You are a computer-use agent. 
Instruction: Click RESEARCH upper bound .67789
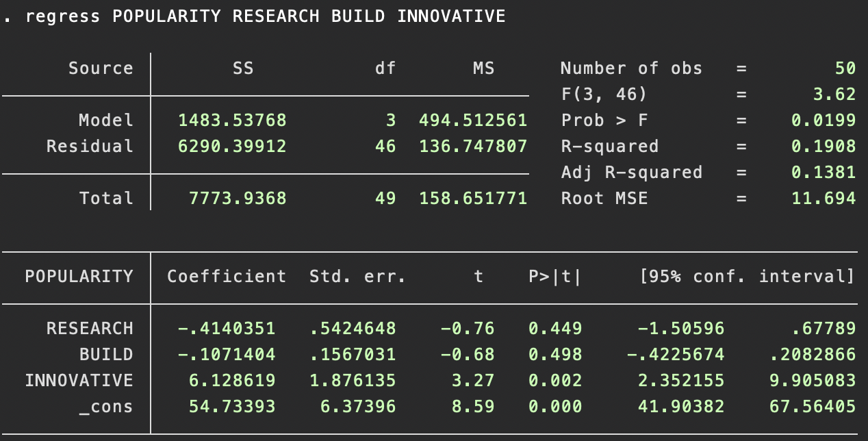click(824, 329)
